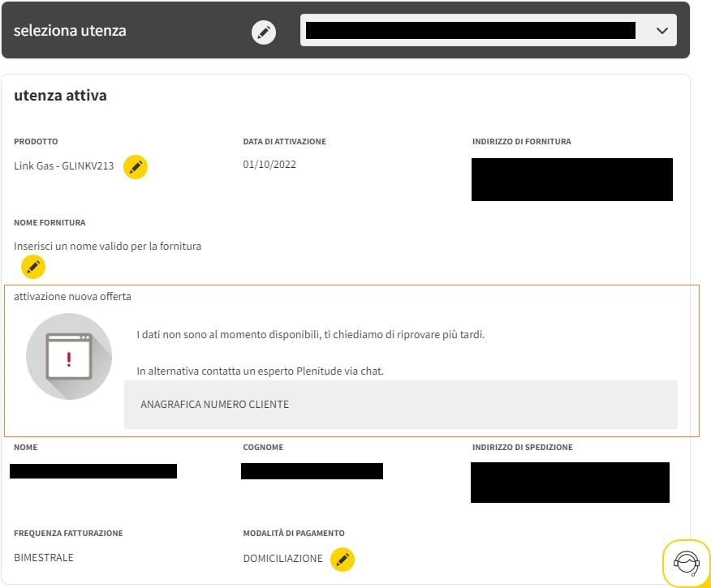Image resolution: width=711 pixels, height=588 pixels.
Task: Select the attivazione nuova offerta section title
Action: [x=72, y=297]
